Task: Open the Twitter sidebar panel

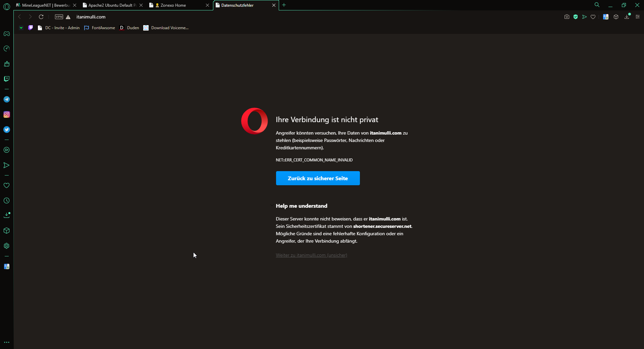Action: pyautogui.click(x=7, y=130)
